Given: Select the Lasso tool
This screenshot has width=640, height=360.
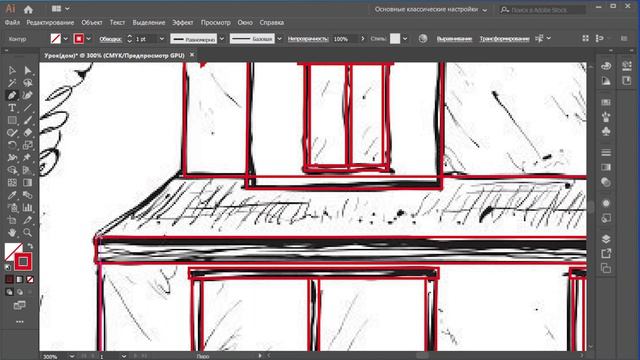Looking at the screenshot, I should (27, 83).
